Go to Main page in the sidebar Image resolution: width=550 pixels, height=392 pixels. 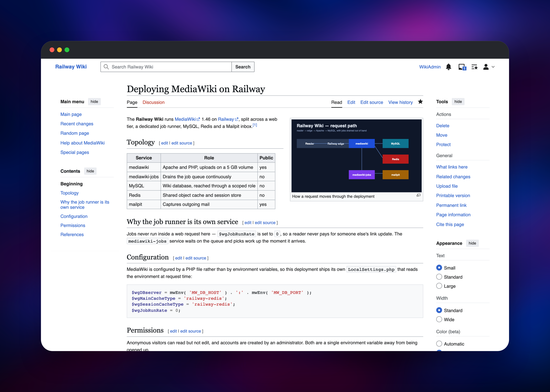click(x=71, y=114)
